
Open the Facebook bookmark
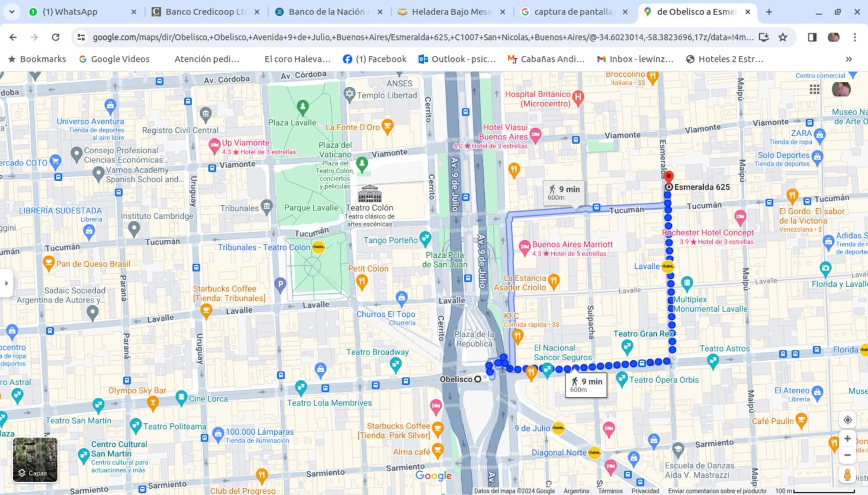click(375, 59)
